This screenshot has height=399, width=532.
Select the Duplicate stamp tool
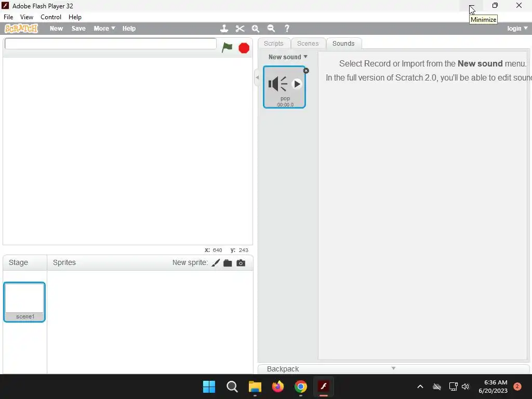click(224, 29)
